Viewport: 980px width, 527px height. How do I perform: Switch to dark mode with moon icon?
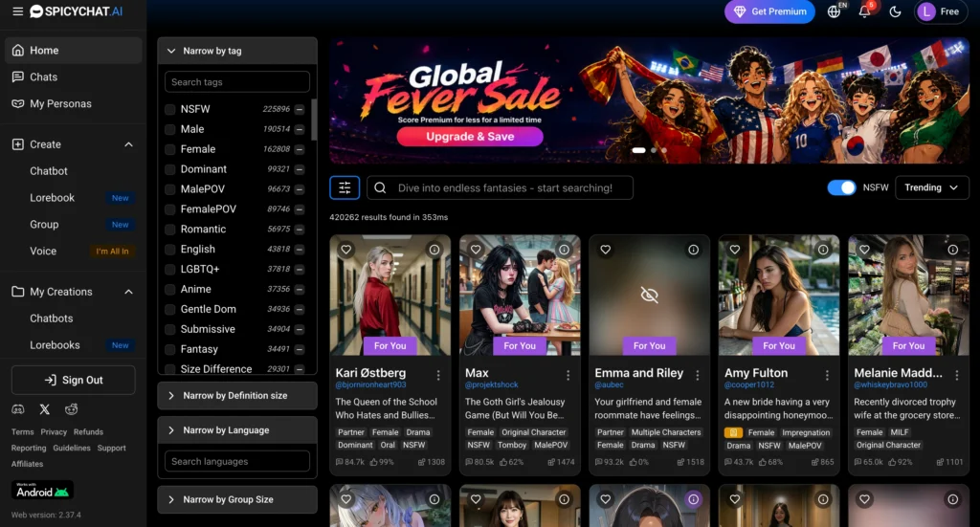pos(895,11)
